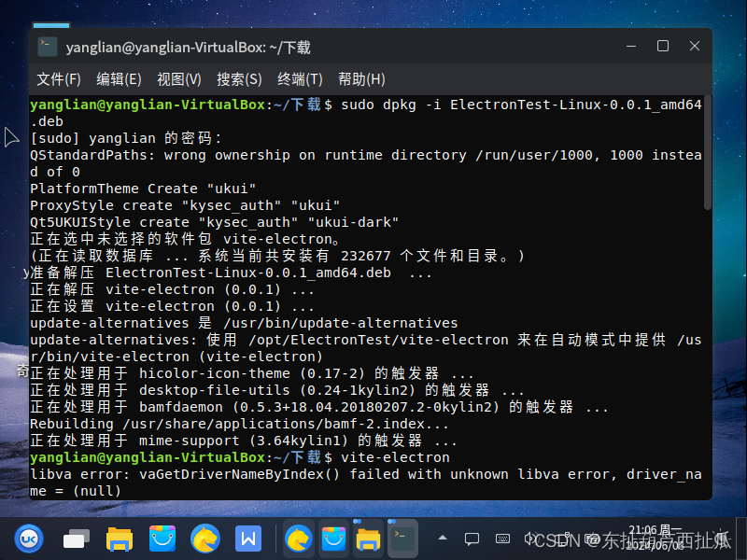
Task: Click the /opt/ElectronTest/vite-electron path line
Action: [365, 348]
